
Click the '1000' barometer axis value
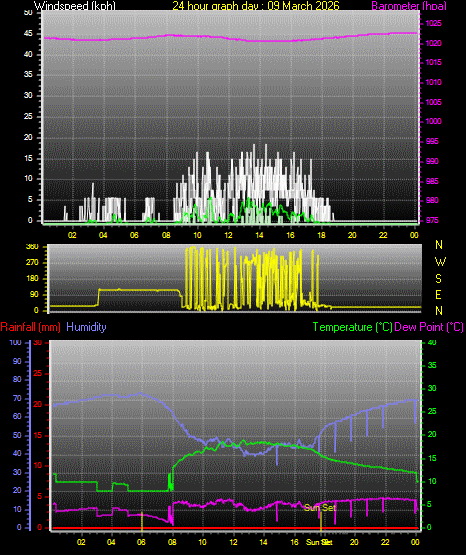point(433,121)
